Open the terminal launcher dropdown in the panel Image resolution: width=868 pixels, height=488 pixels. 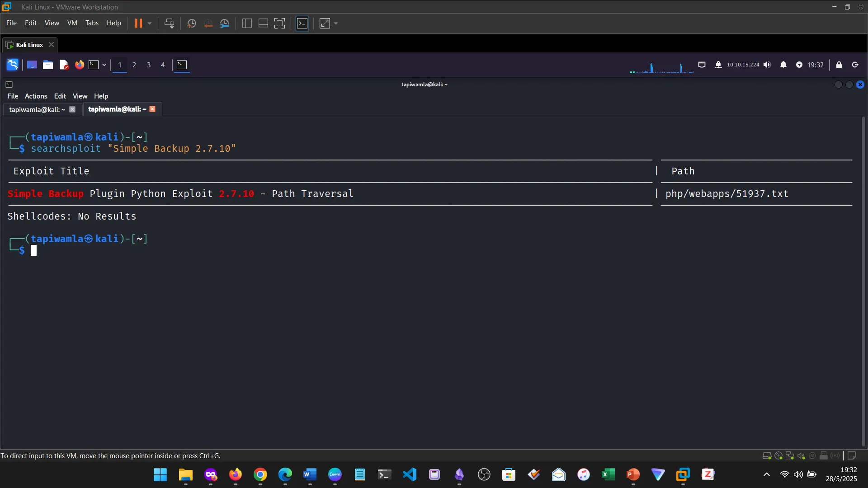click(x=104, y=65)
